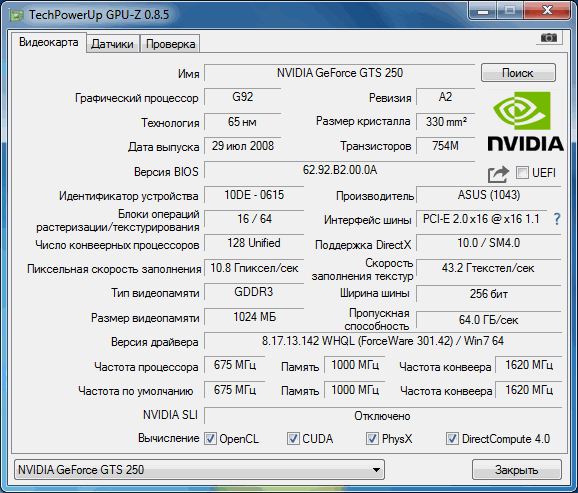Click the bus interface question mark
This screenshot has height=493, width=578.
(557, 219)
